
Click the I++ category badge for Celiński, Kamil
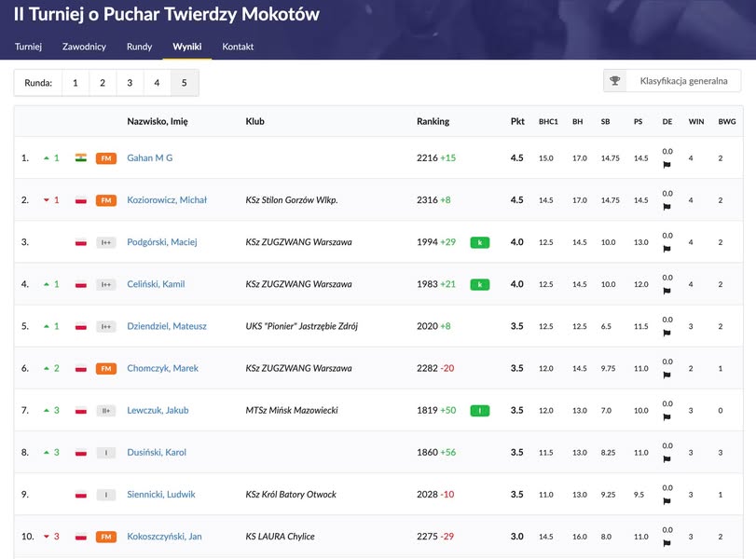[x=106, y=284]
